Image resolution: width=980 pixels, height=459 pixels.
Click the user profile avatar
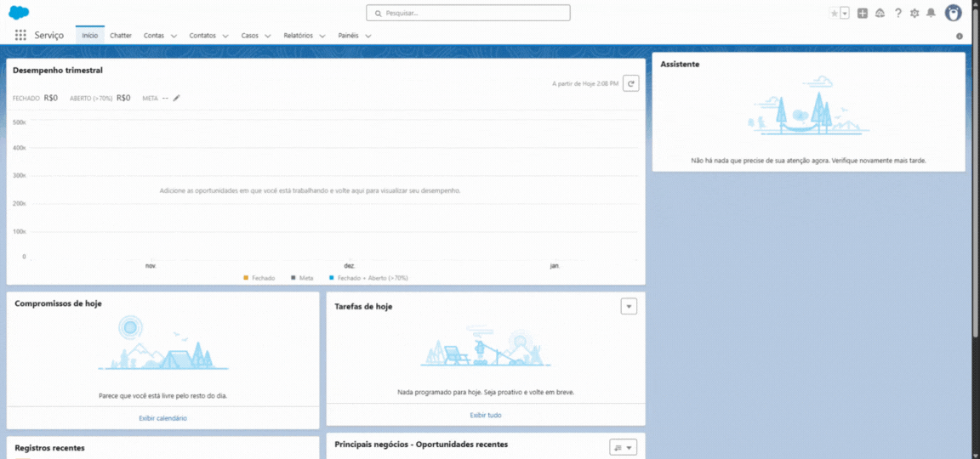click(x=954, y=13)
